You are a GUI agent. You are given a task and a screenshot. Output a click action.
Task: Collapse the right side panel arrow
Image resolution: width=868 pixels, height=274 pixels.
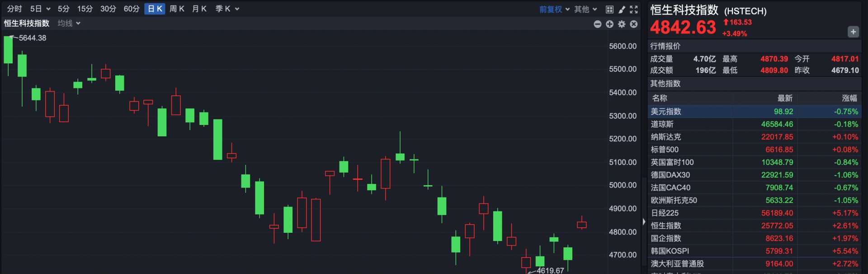coord(644,221)
